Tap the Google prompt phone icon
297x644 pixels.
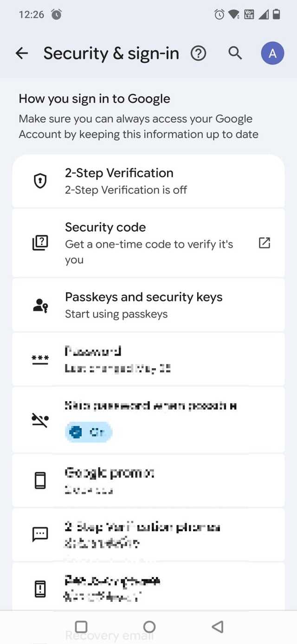(40, 481)
